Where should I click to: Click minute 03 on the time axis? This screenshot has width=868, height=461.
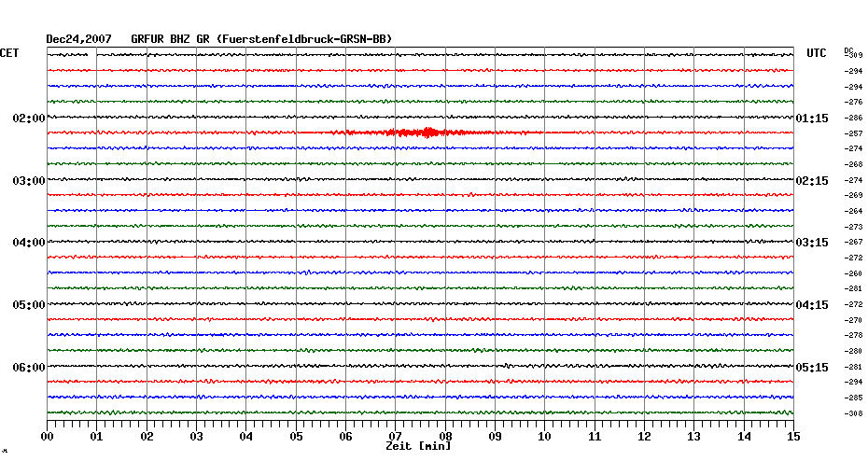(197, 437)
